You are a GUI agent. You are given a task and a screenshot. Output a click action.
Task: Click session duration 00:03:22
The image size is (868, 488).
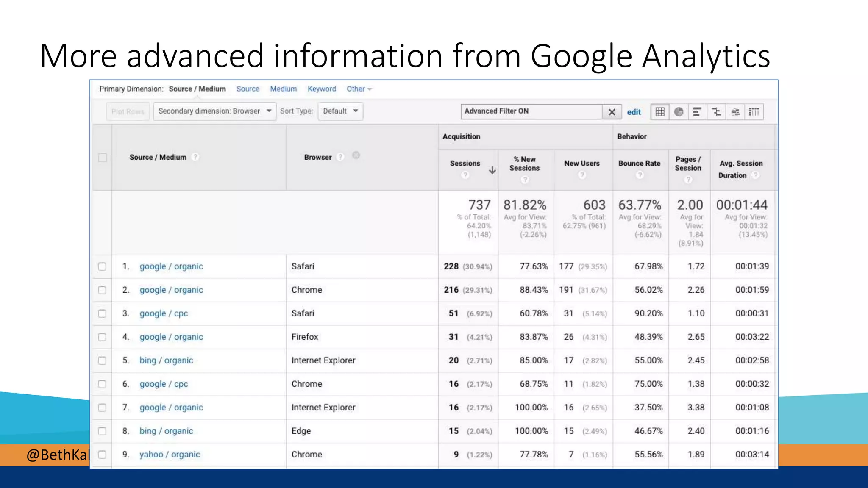point(752,337)
